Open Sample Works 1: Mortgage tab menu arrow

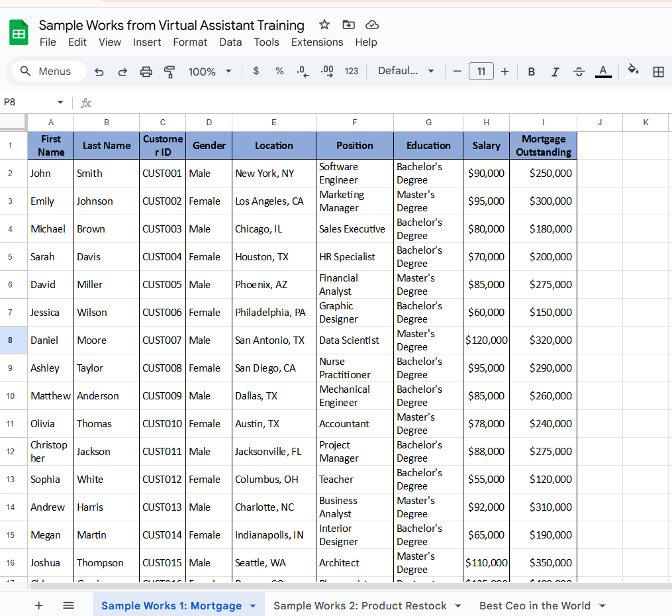(x=253, y=605)
